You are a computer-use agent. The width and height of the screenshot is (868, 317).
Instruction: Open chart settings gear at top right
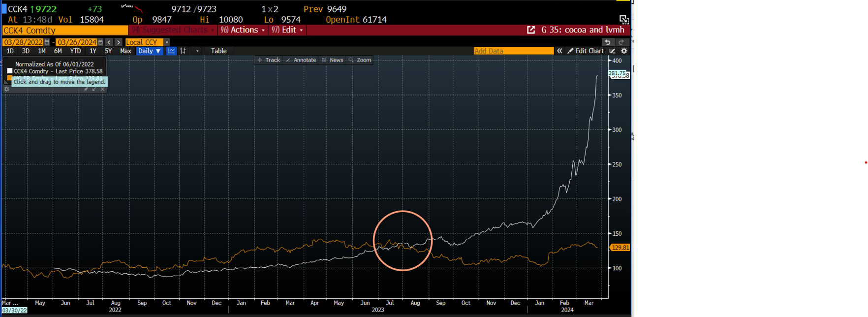pyautogui.click(x=624, y=51)
